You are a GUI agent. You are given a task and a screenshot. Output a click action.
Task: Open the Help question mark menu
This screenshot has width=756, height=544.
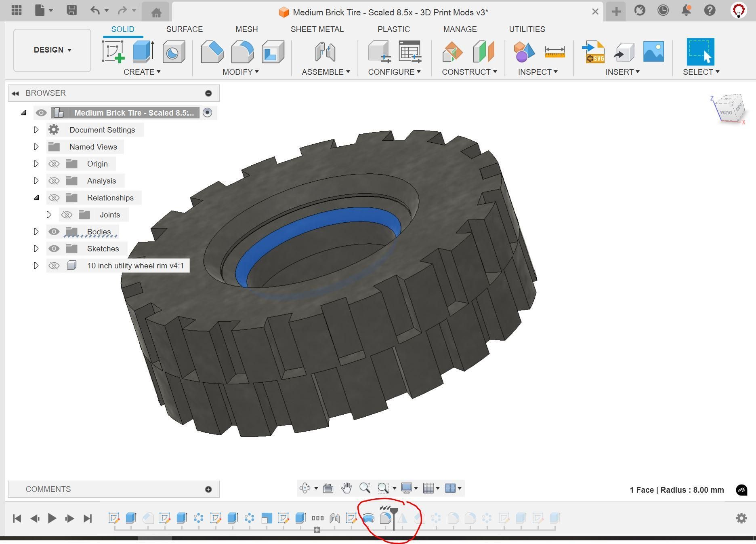coord(710,11)
